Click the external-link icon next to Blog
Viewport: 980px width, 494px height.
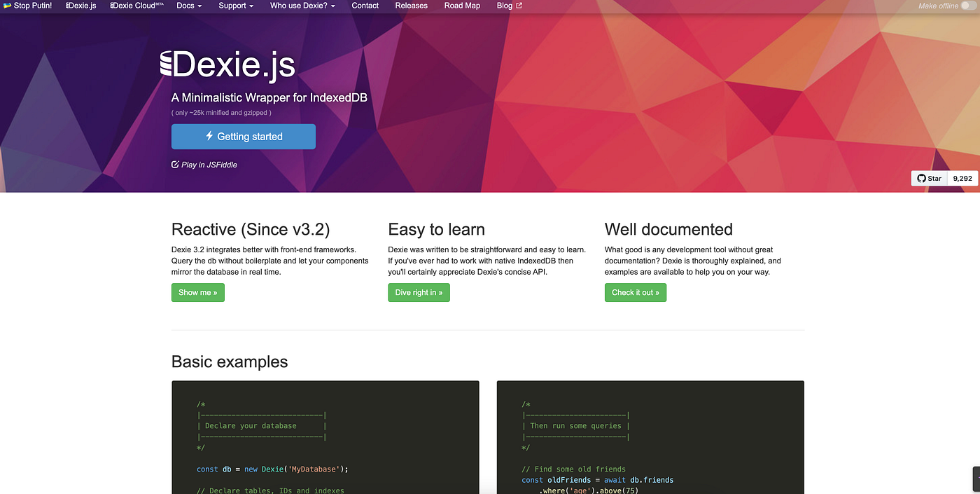pos(519,6)
